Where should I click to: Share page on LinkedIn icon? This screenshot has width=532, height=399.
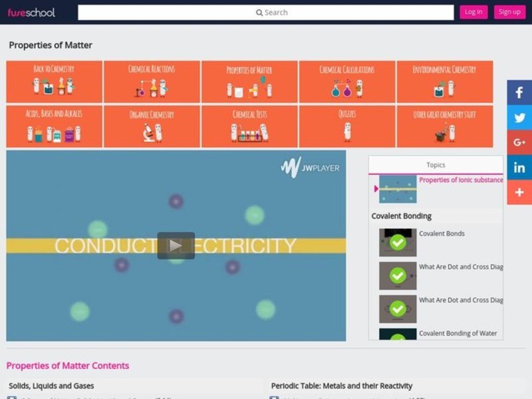(519, 168)
